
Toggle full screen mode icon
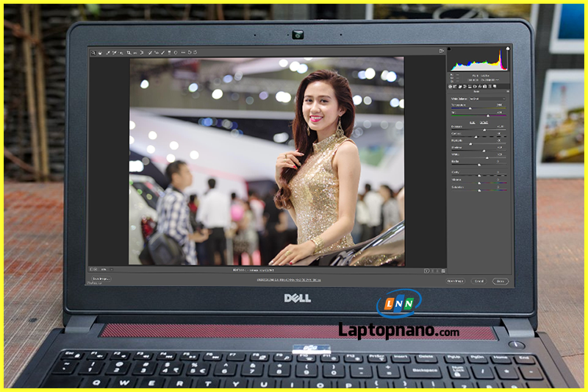click(442, 51)
